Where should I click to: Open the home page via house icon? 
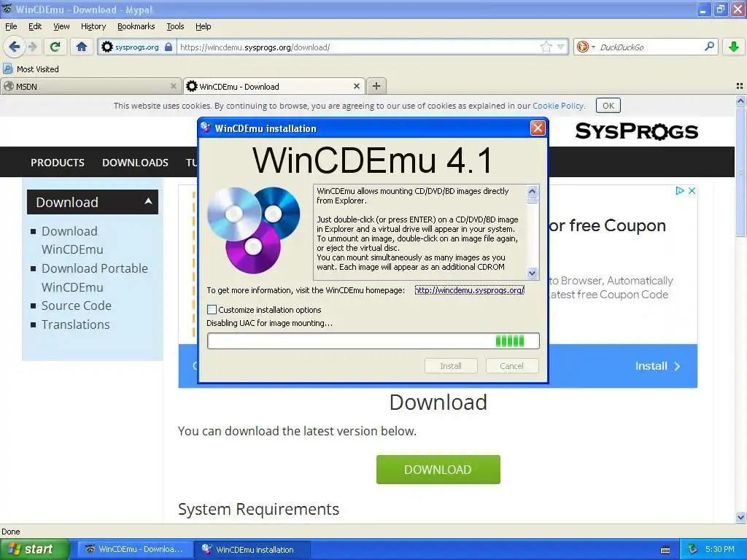(x=82, y=47)
